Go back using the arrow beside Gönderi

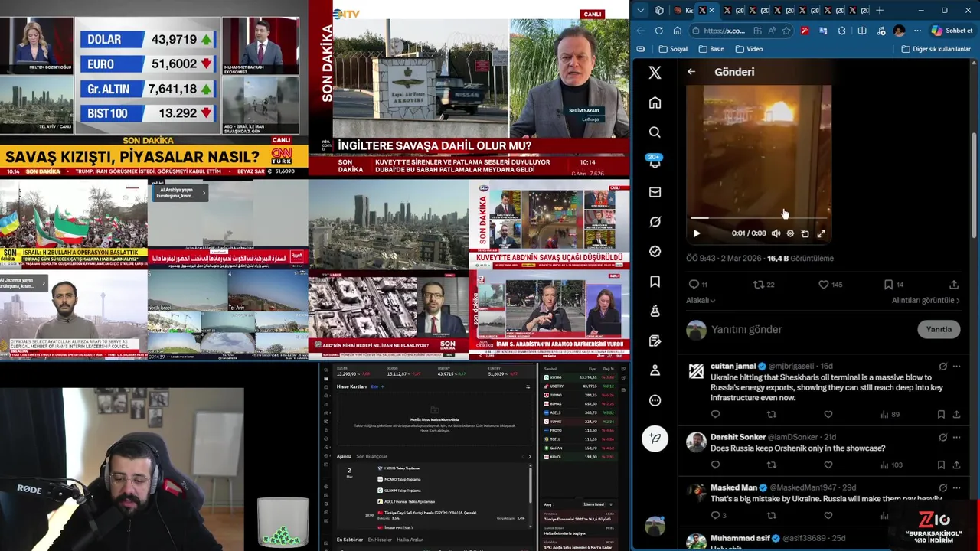coord(691,72)
